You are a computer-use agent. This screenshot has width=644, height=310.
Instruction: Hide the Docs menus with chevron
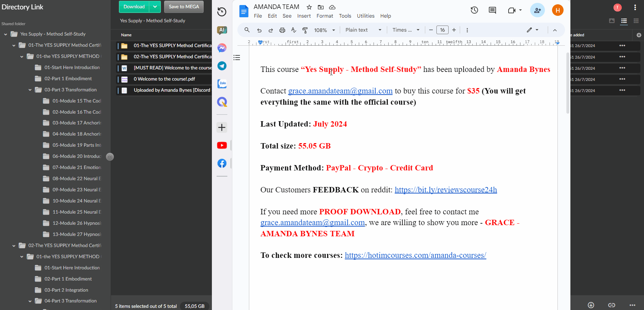coord(555,30)
